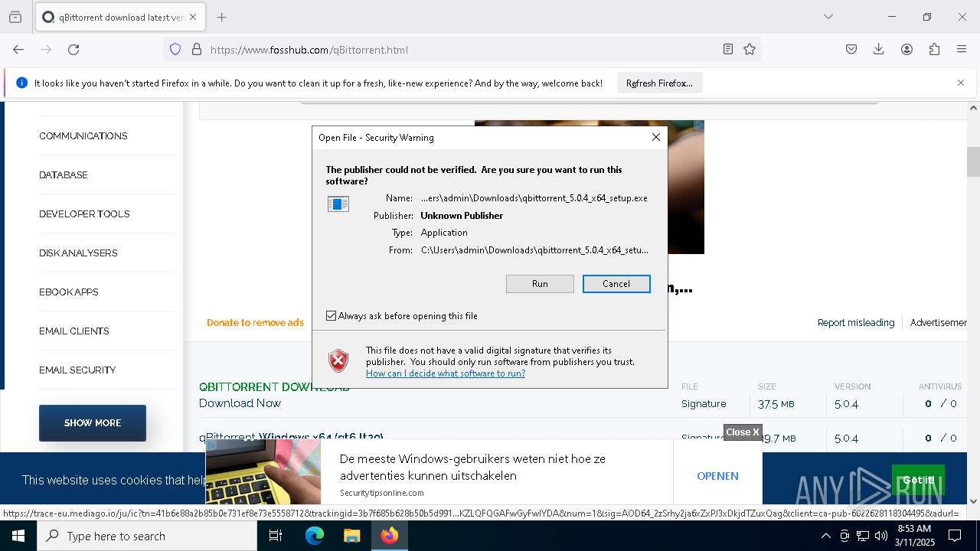Select the Email Clients category
This screenshot has width=980, height=551.
[x=74, y=331]
